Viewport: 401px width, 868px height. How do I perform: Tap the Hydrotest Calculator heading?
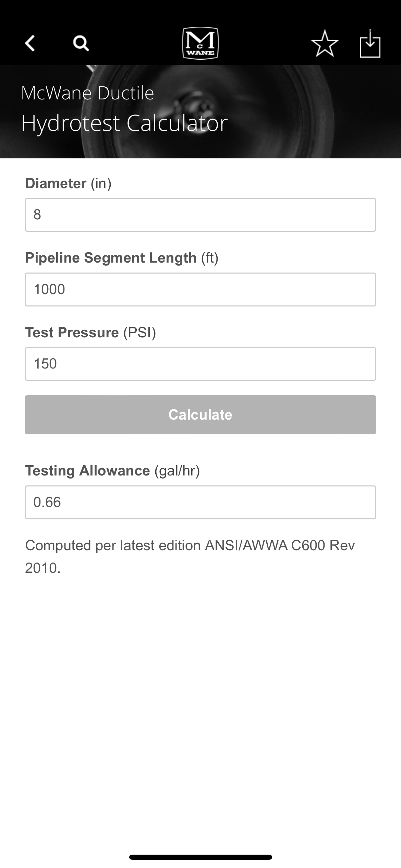124,123
